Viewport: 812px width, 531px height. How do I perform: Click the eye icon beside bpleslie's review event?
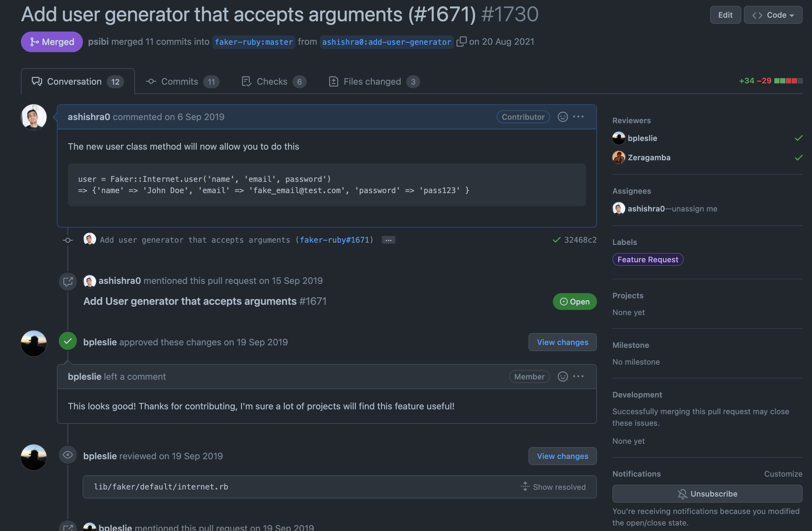(68, 455)
